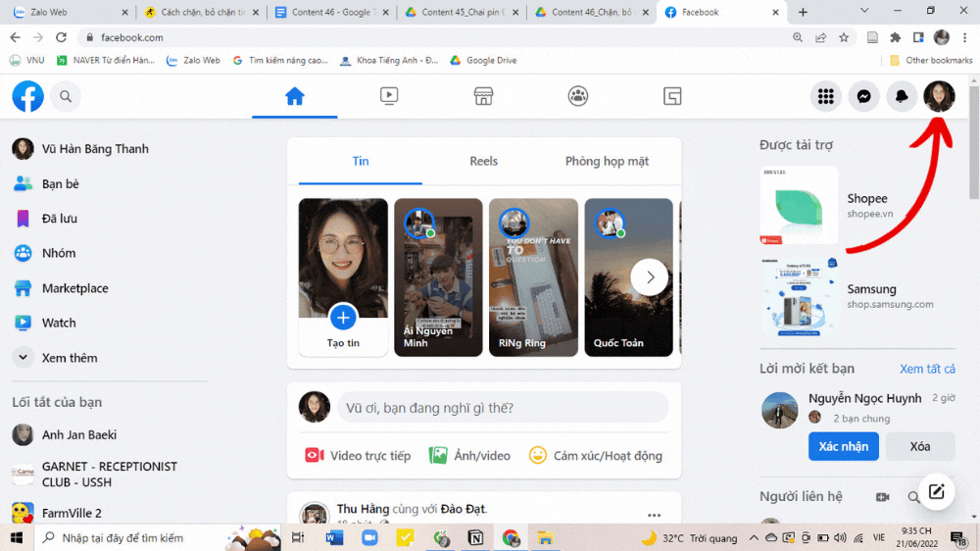Open Facebook Home feed icon

[x=294, y=96]
